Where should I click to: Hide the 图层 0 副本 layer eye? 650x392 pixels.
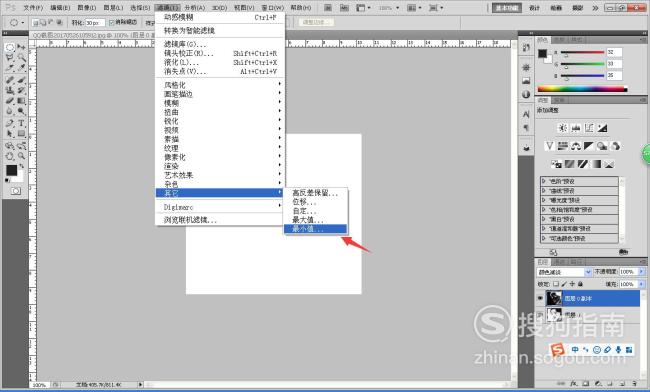point(540,298)
